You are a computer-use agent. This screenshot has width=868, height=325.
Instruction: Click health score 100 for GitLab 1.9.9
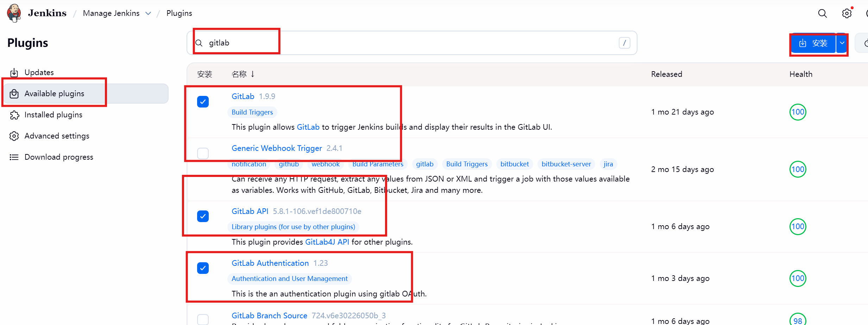(x=798, y=112)
